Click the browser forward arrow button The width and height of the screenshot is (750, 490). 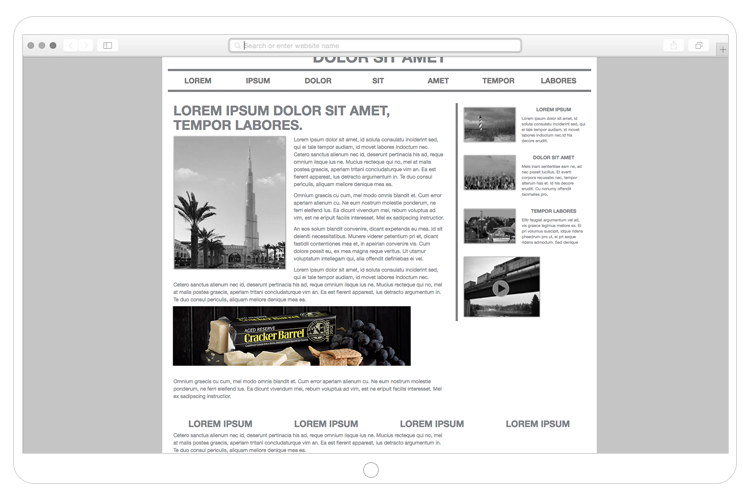85,45
